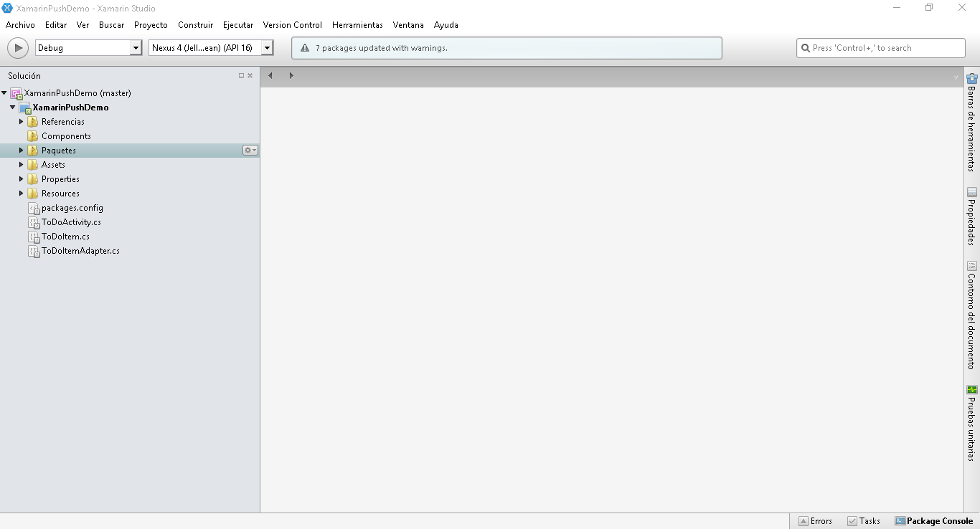Select the ToDoActivity.cs file name

(71, 222)
